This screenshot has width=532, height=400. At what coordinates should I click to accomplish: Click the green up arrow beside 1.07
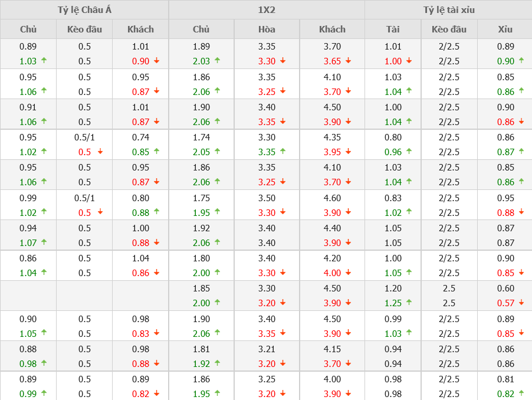coord(44,242)
